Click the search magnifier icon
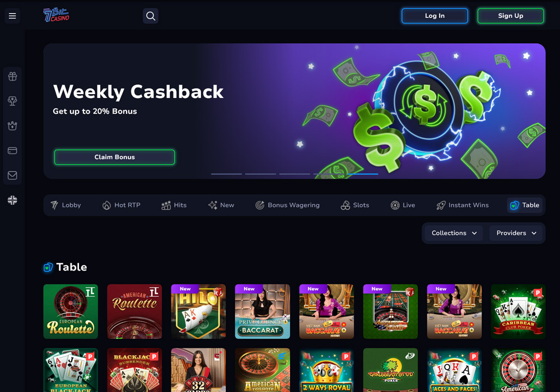The width and height of the screenshot is (560, 392). [x=150, y=16]
